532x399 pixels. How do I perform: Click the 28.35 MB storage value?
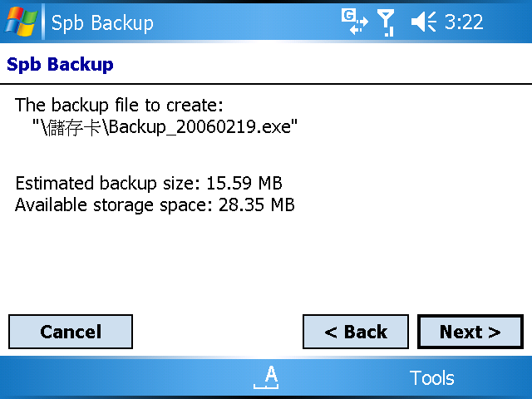pyautogui.click(x=257, y=205)
